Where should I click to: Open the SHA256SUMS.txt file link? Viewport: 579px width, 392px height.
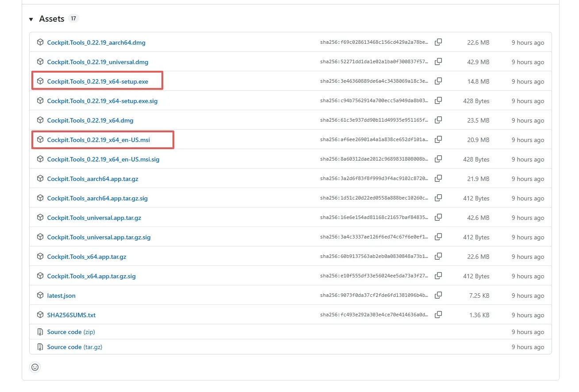point(72,315)
